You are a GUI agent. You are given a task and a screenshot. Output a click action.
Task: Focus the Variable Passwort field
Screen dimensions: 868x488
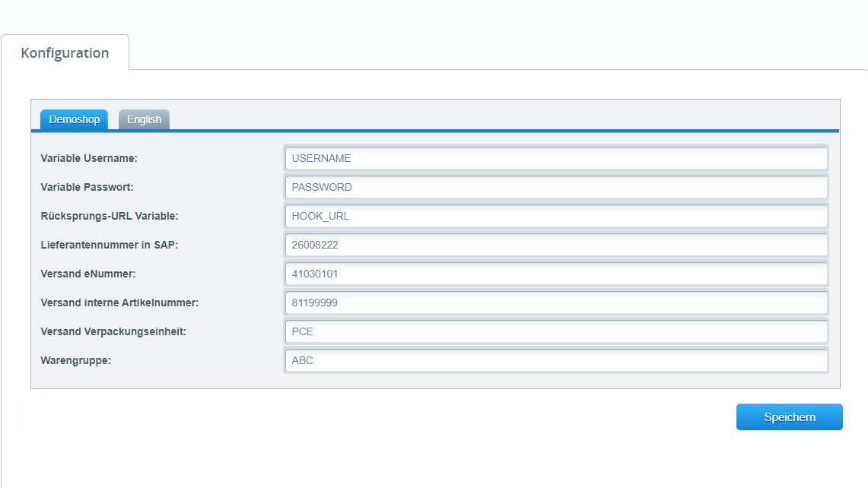556,187
